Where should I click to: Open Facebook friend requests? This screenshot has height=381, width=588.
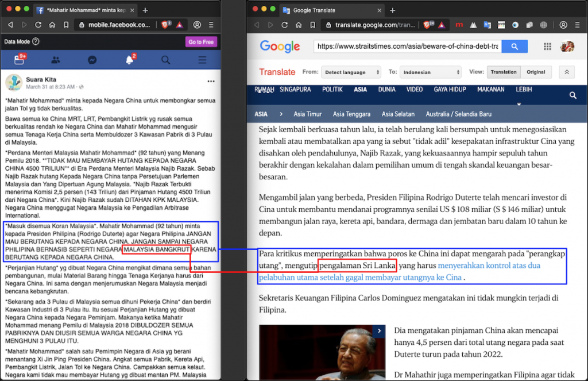tap(56, 60)
